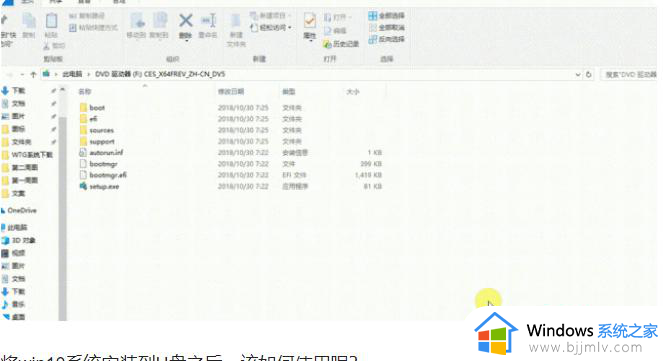Open the recent locations dropdown near back arrows
Image resolution: width=663 pixels, height=361 pixels.
22,75
